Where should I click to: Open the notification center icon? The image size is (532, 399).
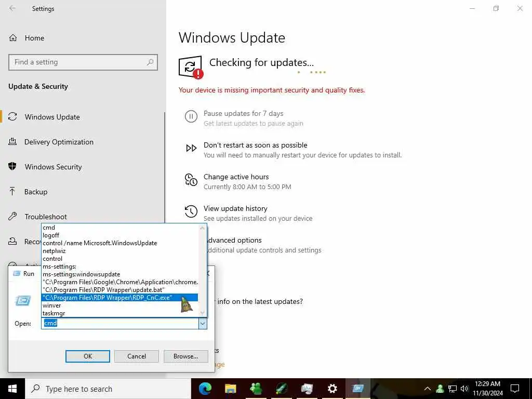(515, 389)
